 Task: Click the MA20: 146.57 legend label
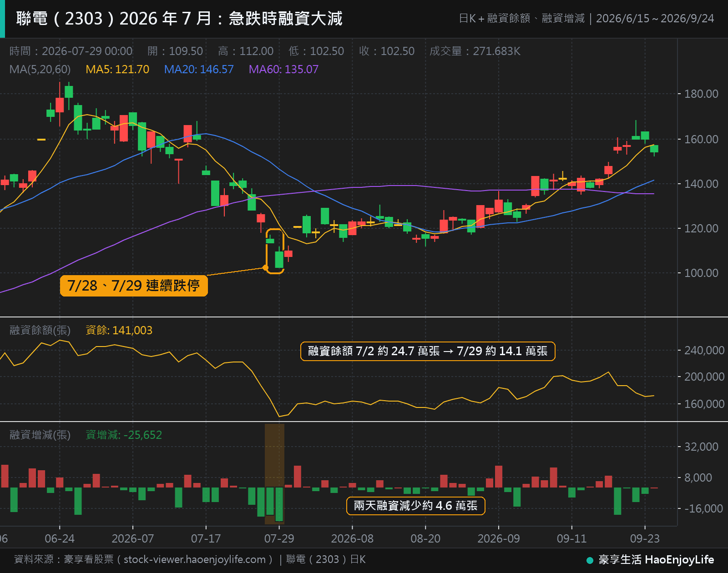click(199, 69)
